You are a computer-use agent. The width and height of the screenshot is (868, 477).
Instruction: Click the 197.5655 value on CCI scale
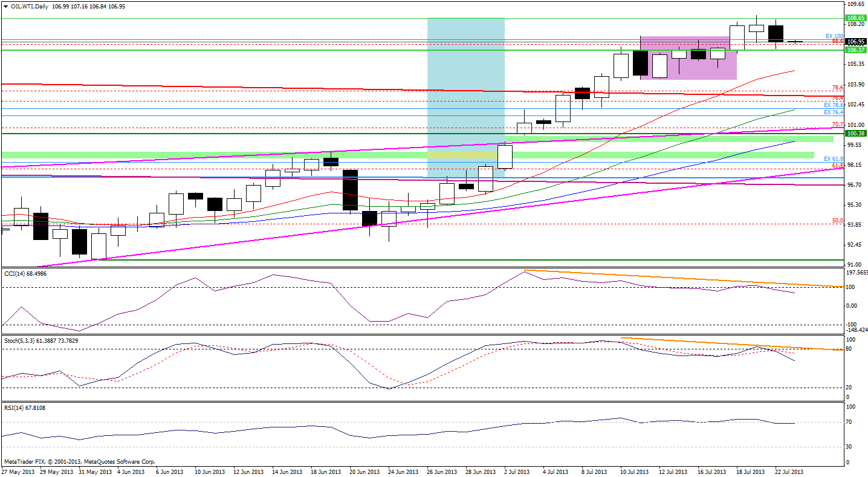pyautogui.click(x=856, y=273)
